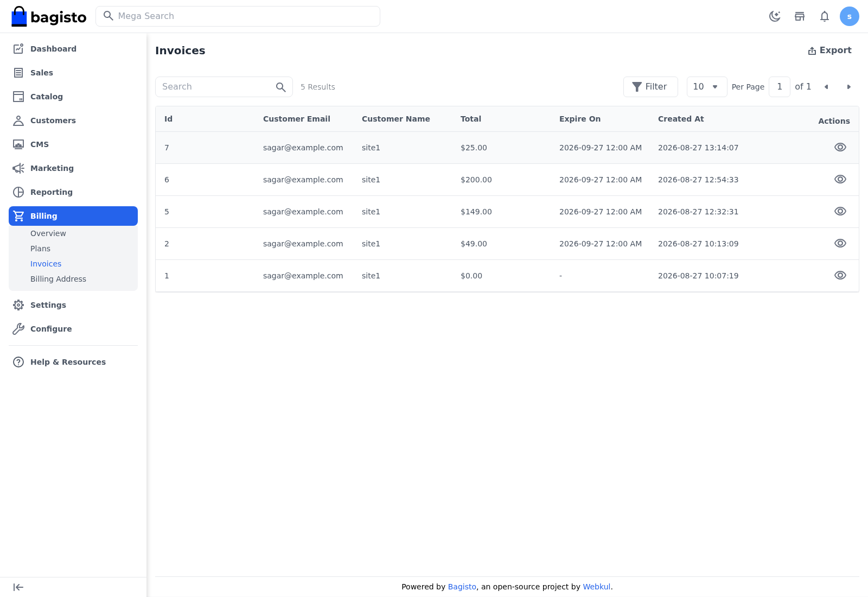Click the $0.00 total cell
The width and height of the screenshot is (868, 597).
click(x=471, y=276)
